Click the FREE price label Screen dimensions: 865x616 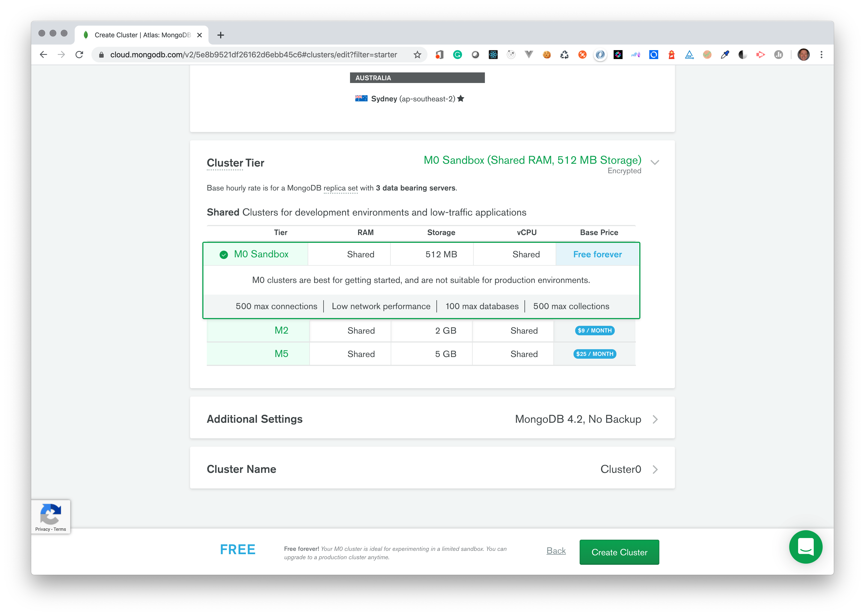(238, 549)
